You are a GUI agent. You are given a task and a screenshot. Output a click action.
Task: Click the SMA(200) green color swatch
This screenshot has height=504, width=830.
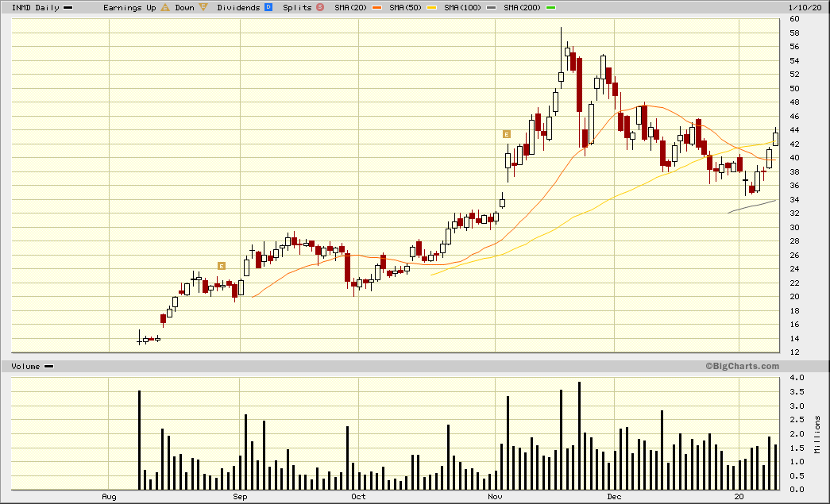pyautogui.click(x=551, y=7)
